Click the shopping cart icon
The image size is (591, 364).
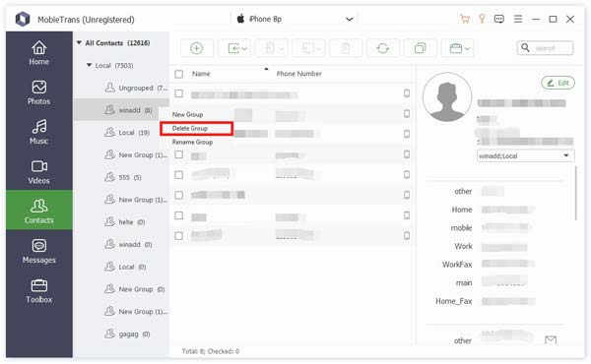[465, 19]
